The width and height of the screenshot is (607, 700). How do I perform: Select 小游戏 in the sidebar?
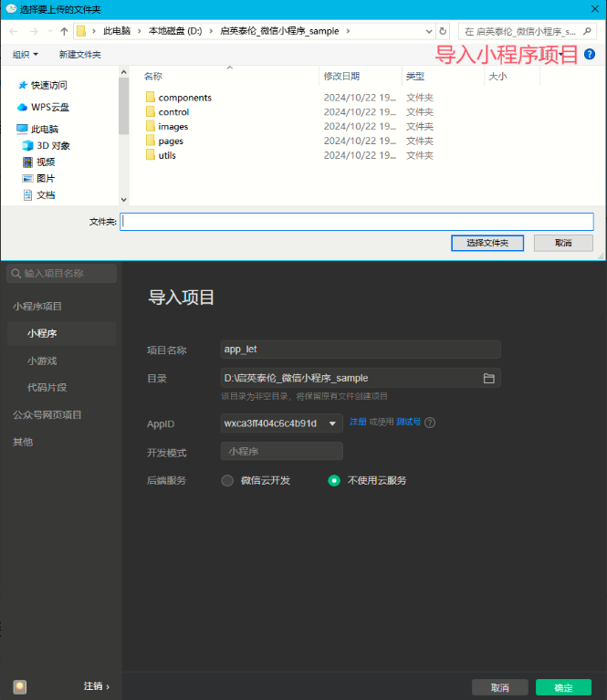(x=42, y=360)
